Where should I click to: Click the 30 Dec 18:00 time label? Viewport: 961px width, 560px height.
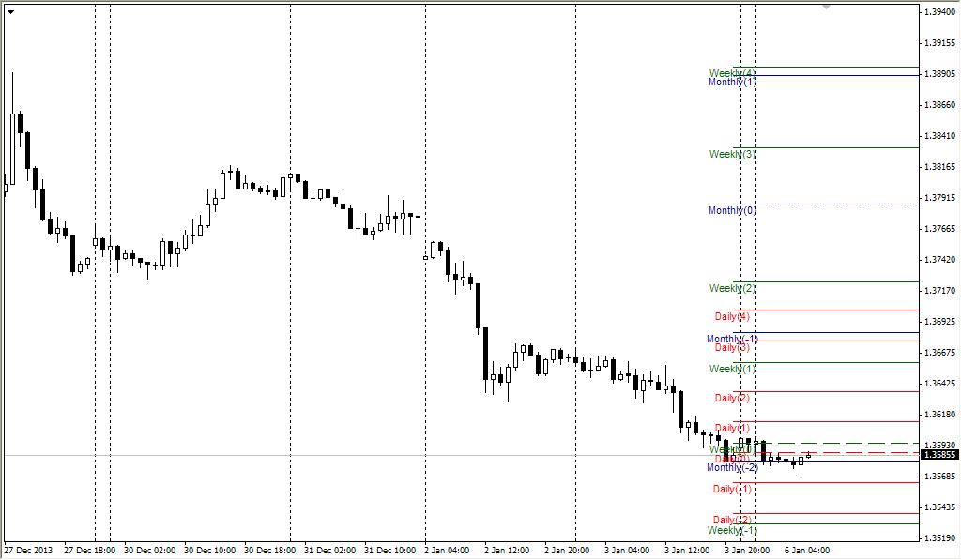click(269, 551)
